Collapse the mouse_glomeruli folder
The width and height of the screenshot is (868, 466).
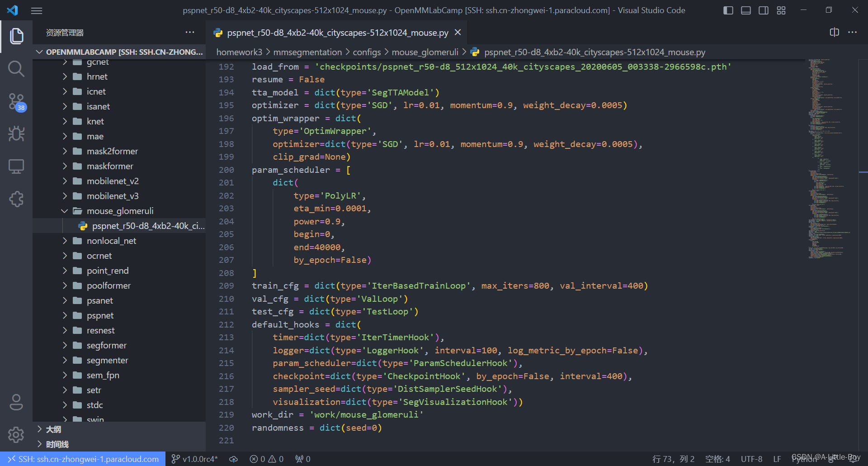click(x=119, y=211)
